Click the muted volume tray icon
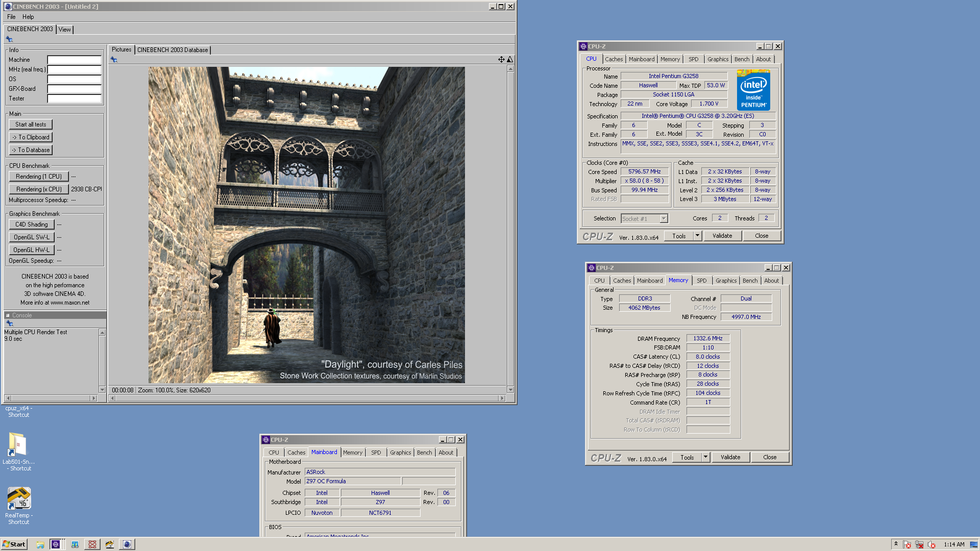980x551 pixels. coord(932,544)
